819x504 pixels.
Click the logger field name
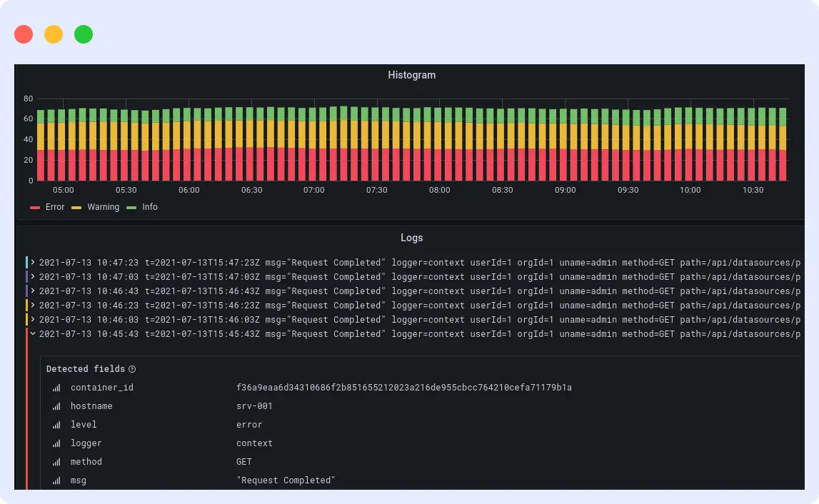(x=86, y=443)
